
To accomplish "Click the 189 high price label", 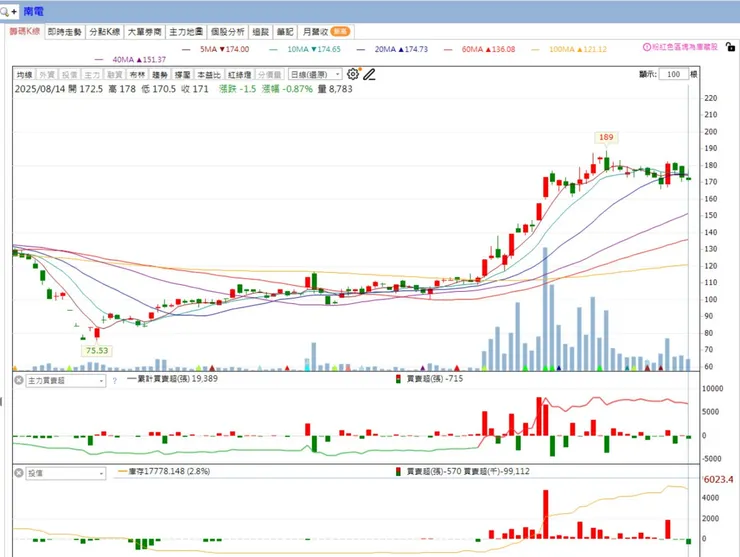I will 606,137.
